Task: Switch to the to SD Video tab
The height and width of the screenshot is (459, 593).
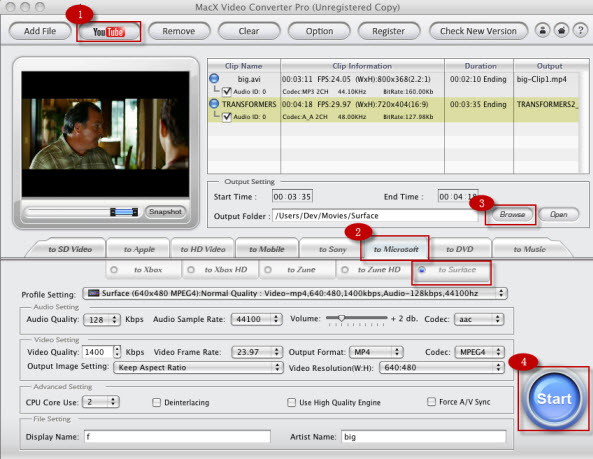Action: (70, 249)
